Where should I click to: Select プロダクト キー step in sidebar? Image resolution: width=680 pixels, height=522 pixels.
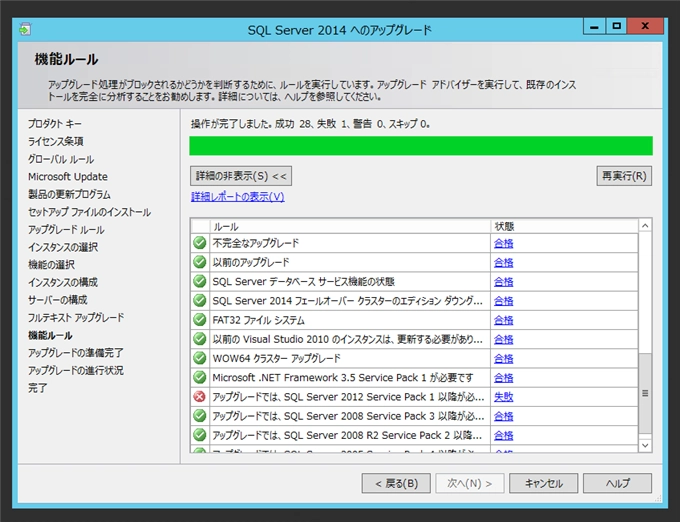click(55, 124)
